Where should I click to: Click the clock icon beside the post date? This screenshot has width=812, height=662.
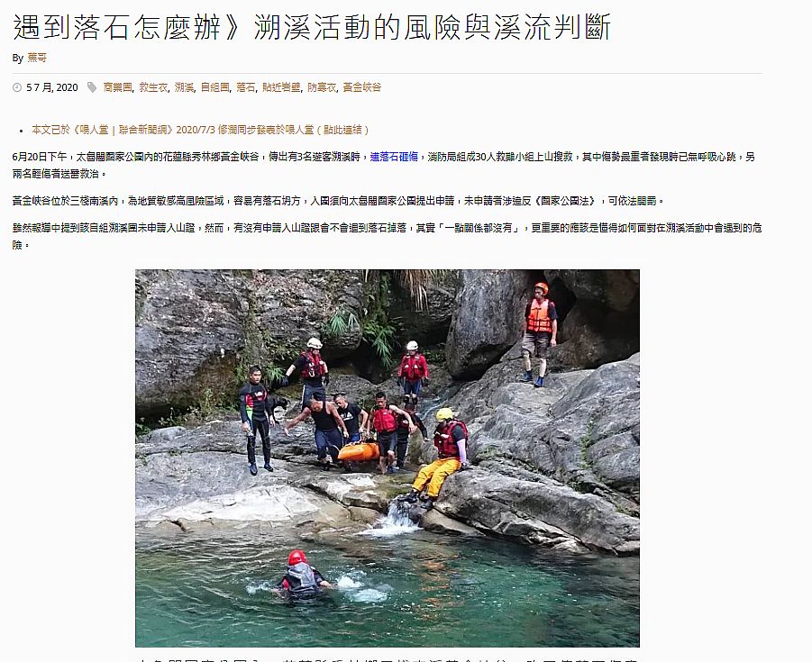click(x=17, y=87)
